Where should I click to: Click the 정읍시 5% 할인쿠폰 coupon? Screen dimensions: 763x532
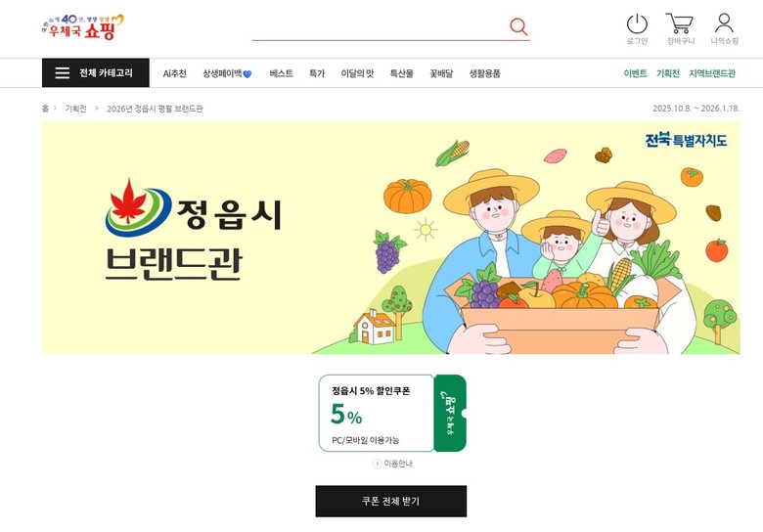[x=392, y=413]
